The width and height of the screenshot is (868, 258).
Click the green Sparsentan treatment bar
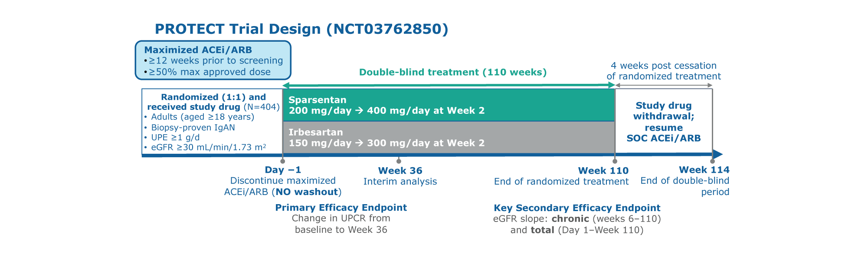(x=448, y=105)
